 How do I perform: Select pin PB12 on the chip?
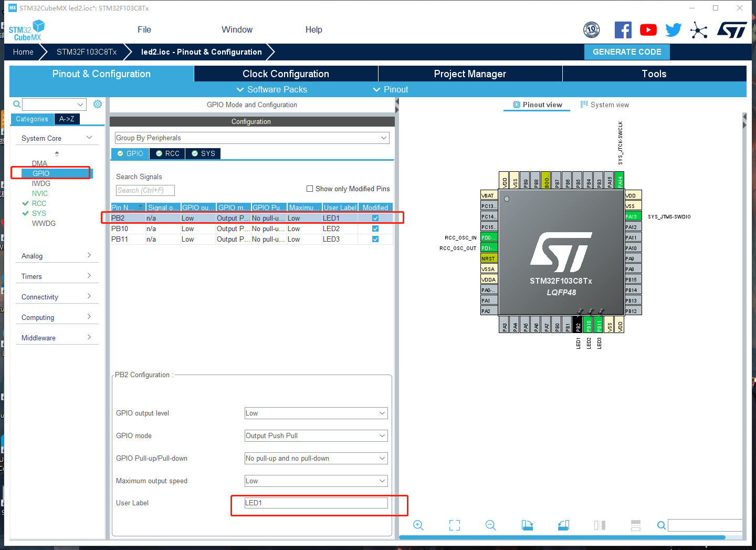pos(633,311)
